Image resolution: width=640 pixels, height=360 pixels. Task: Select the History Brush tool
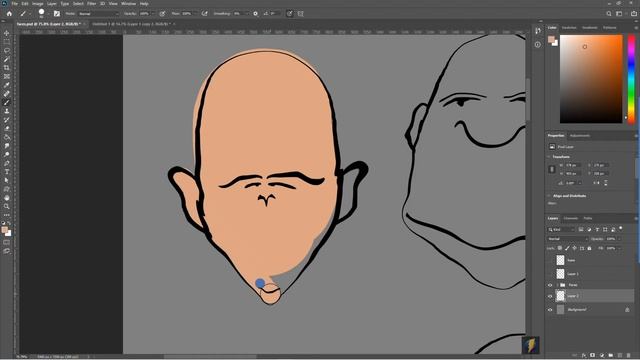[x=7, y=120]
